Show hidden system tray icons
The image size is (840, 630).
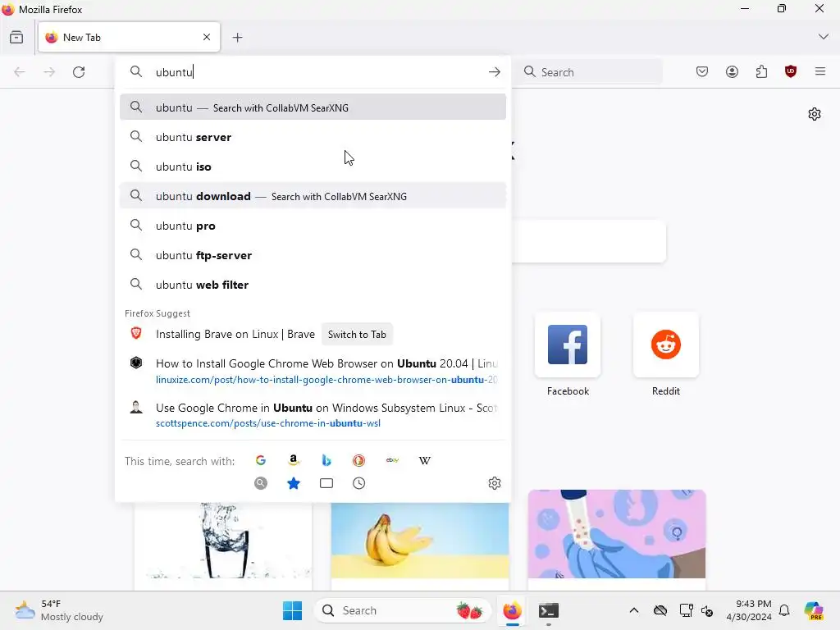[634, 610]
